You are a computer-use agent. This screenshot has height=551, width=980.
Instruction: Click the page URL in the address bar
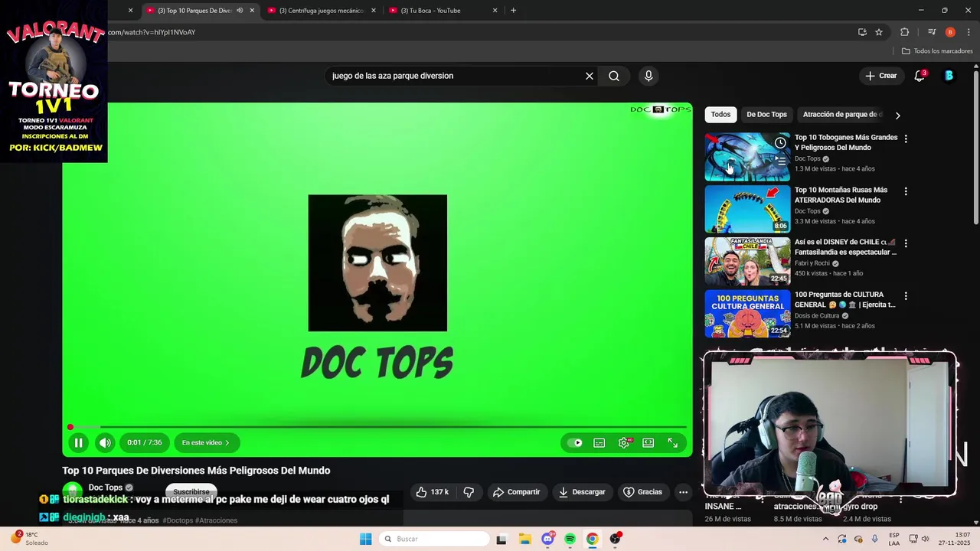pyautogui.click(x=152, y=32)
